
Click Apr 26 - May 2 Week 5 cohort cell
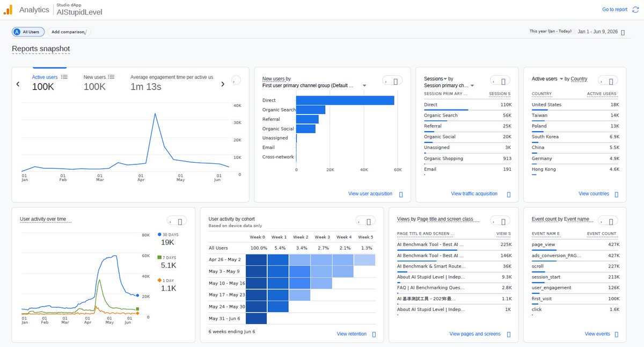(x=365, y=260)
